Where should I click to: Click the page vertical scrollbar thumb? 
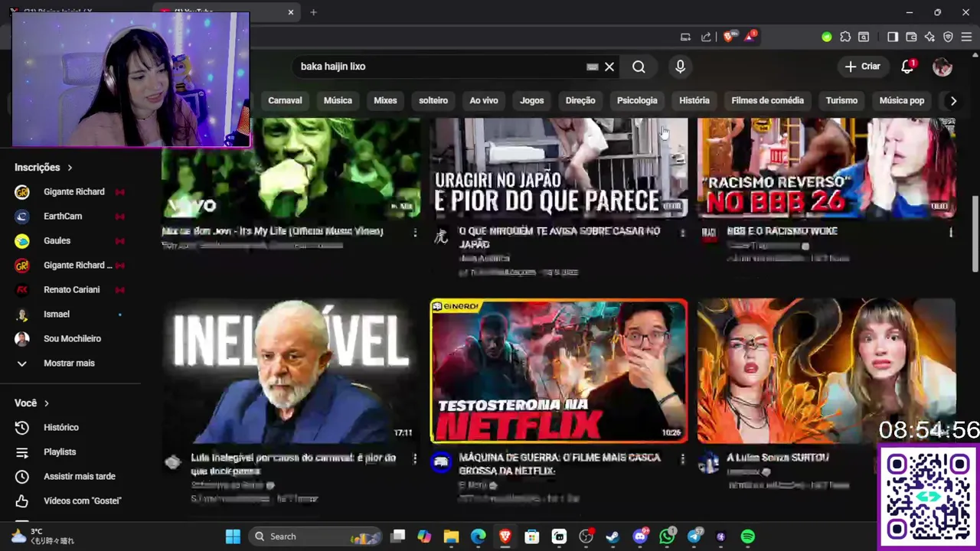pos(975,233)
